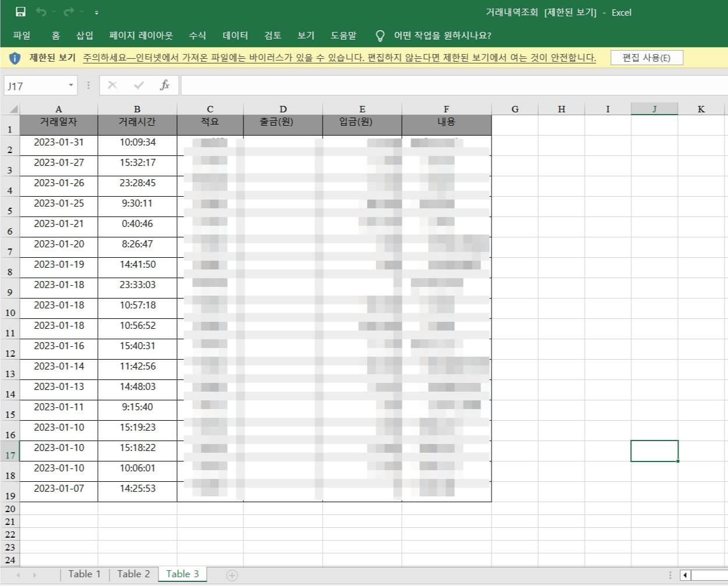The image size is (728, 586).
Task: Select column B header
Action: pos(137,109)
